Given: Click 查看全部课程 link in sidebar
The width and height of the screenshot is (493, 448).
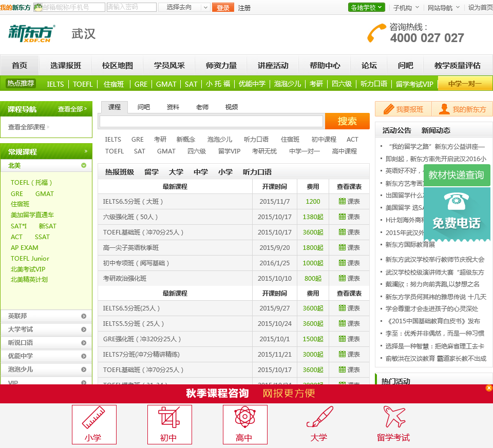Looking at the screenshot, I should coord(28,127).
